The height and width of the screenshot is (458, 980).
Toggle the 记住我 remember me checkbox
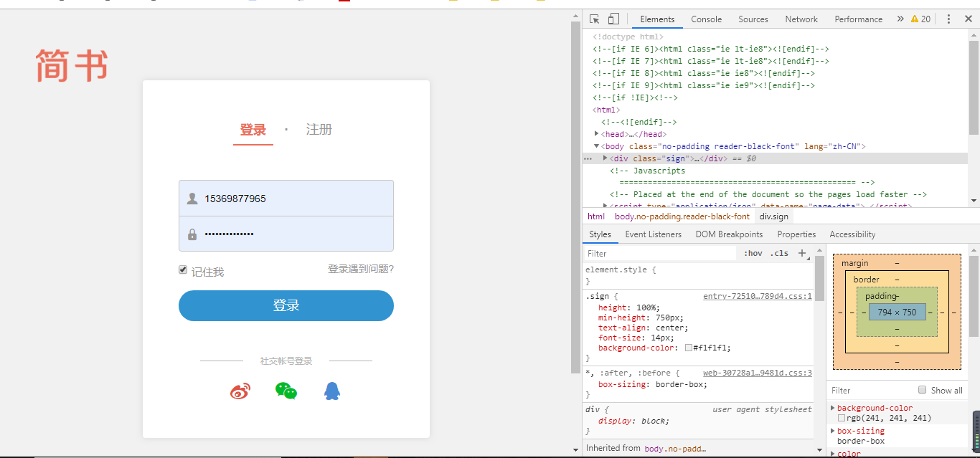tap(183, 270)
